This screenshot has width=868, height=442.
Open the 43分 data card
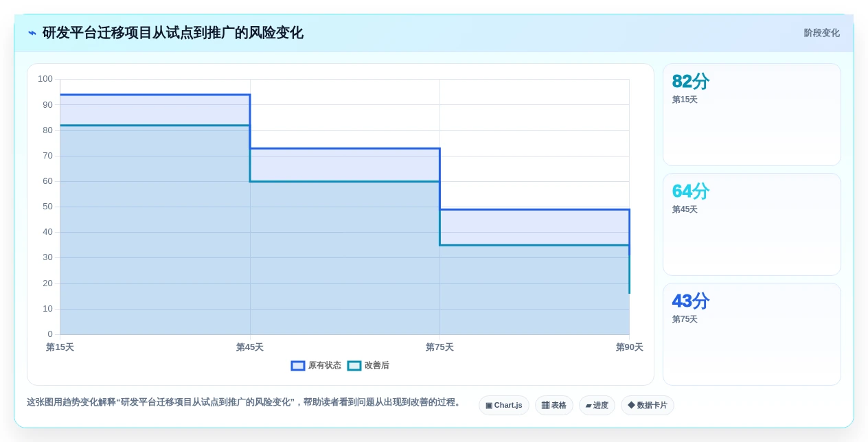[752, 334]
